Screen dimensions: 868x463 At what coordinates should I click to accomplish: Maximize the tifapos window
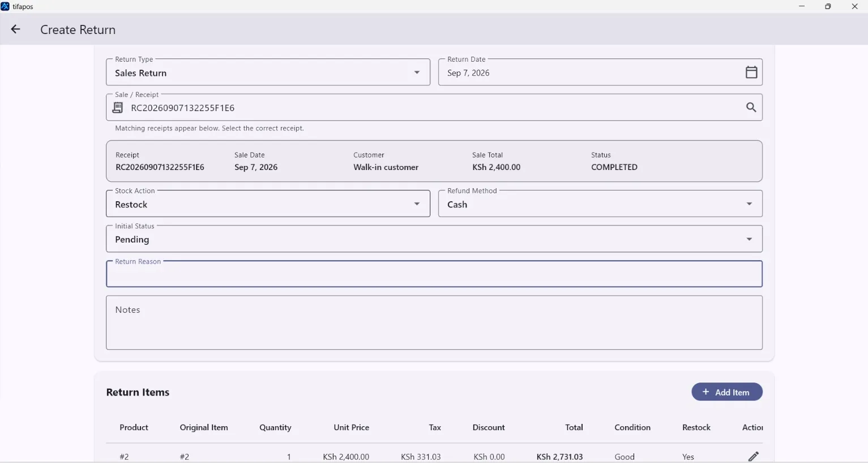coord(828,6)
